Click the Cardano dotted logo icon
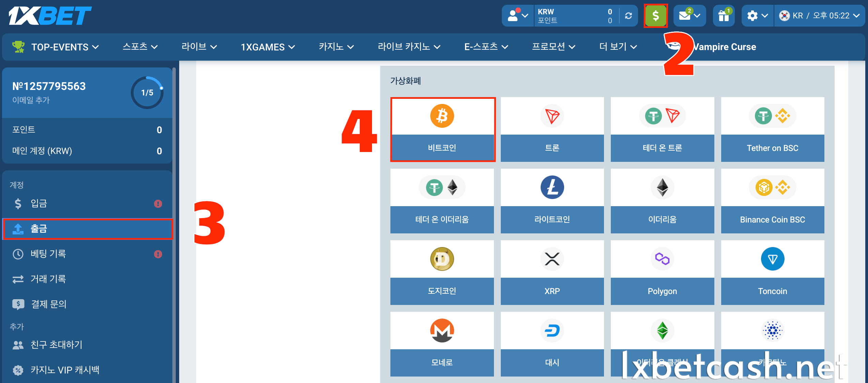 point(773,331)
